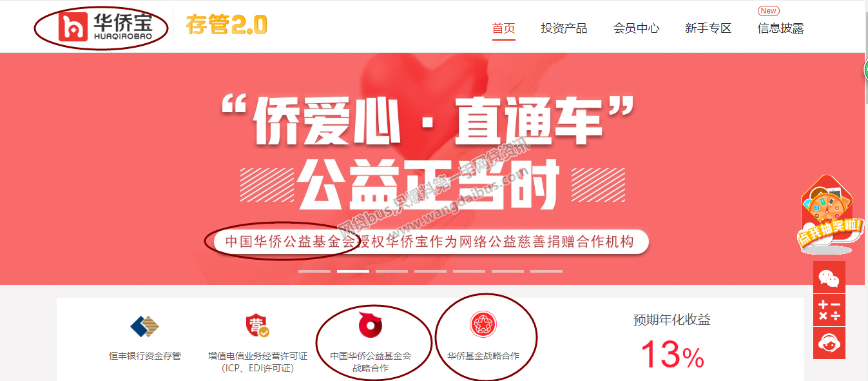Select the first carousel slide indicator
Image resolution: width=868 pixels, height=381 pixels.
pos(314,271)
